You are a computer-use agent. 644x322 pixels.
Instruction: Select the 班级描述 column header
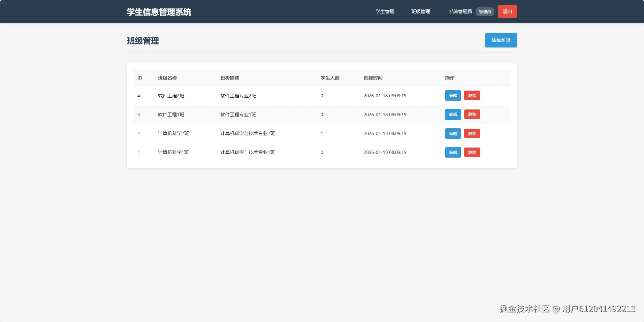pyautogui.click(x=230, y=78)
